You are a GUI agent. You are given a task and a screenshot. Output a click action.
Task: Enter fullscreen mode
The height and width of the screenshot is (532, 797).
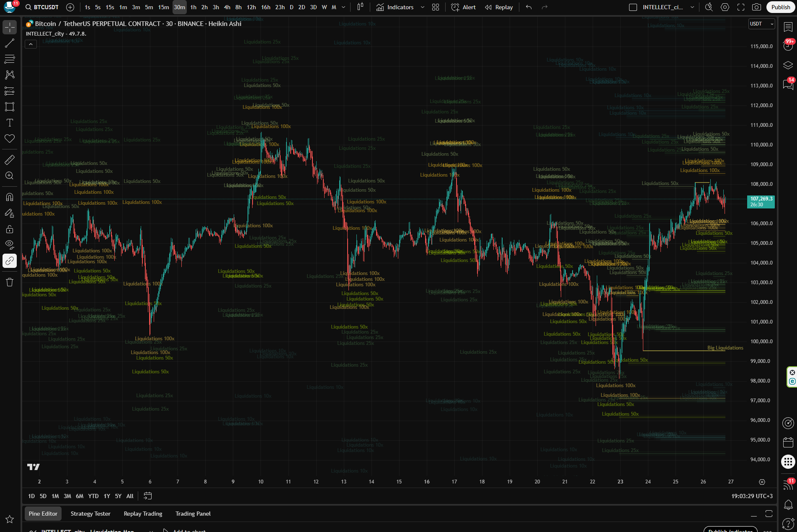coord(741,7)
